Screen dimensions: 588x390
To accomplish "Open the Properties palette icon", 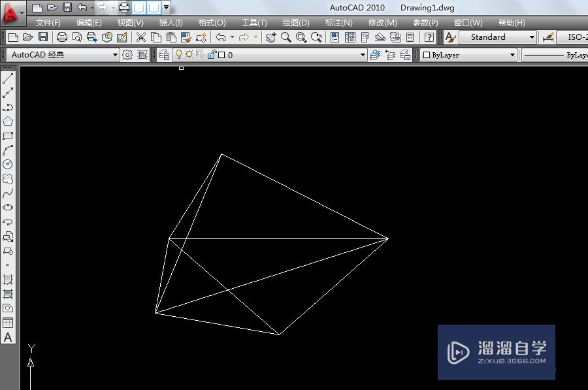I will (335, 37).
